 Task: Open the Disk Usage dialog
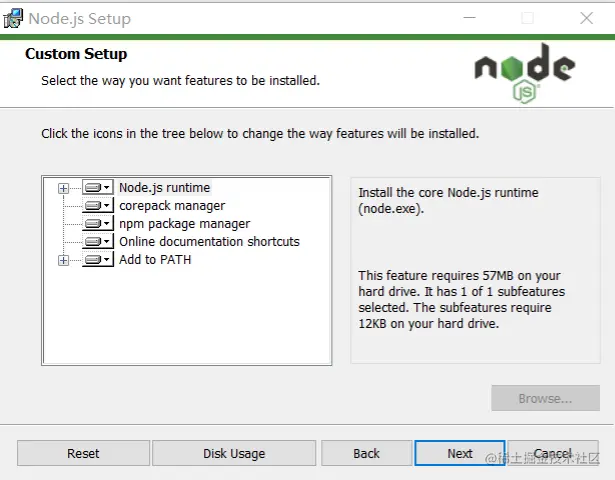tap(234, 453)
